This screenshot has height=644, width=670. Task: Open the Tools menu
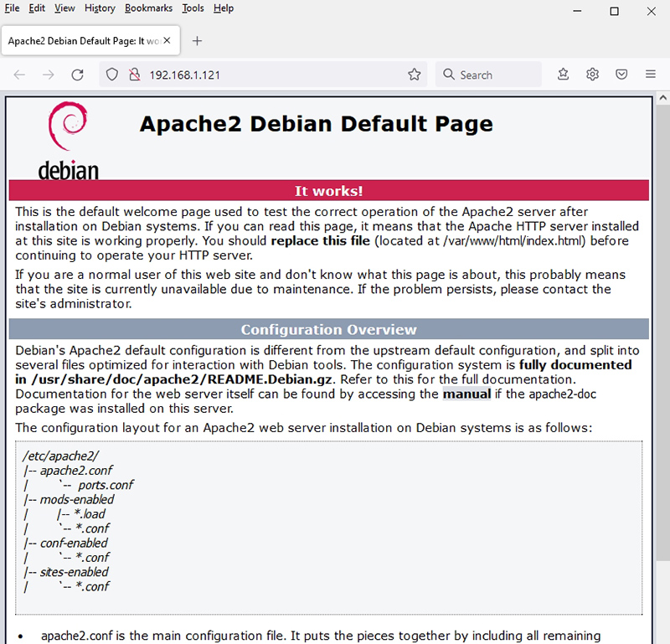pos(193,8)
